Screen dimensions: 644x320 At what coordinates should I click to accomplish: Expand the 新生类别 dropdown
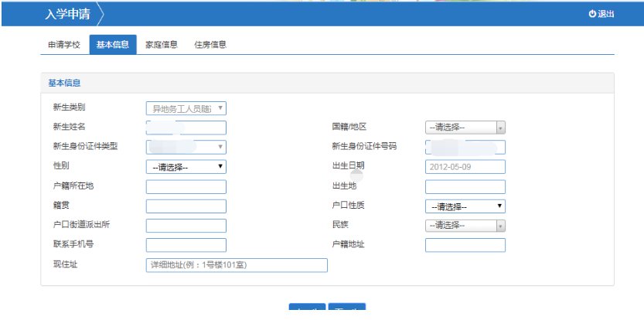(186, 109)
